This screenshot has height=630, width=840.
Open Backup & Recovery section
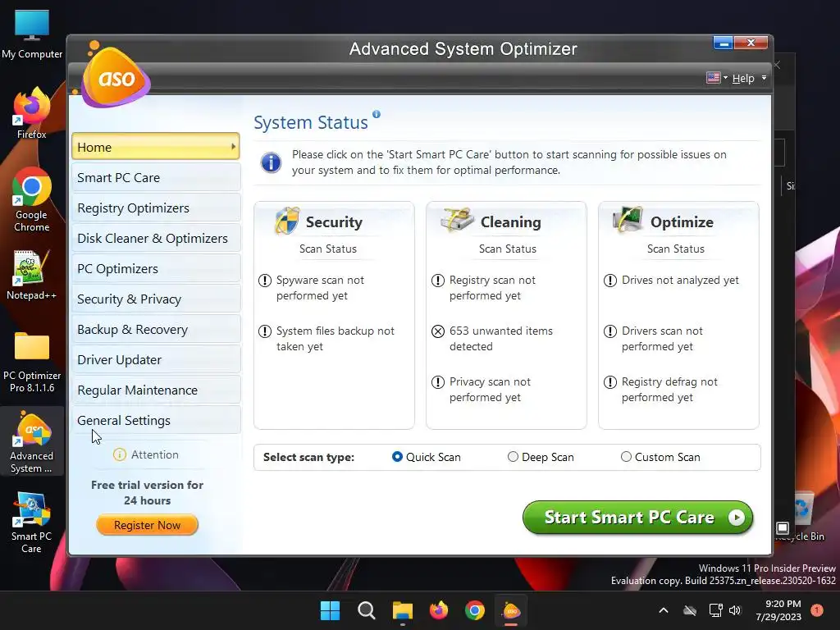[x=155, y=330]
